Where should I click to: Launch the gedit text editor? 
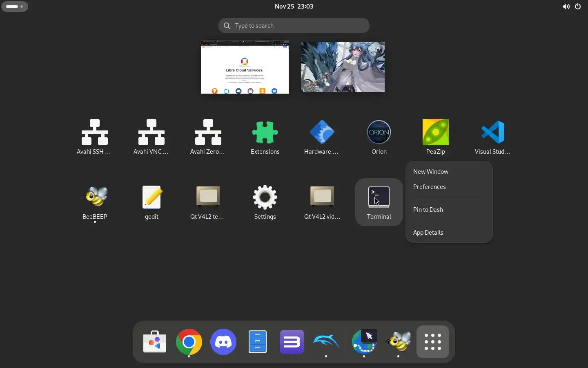[151, 202]
